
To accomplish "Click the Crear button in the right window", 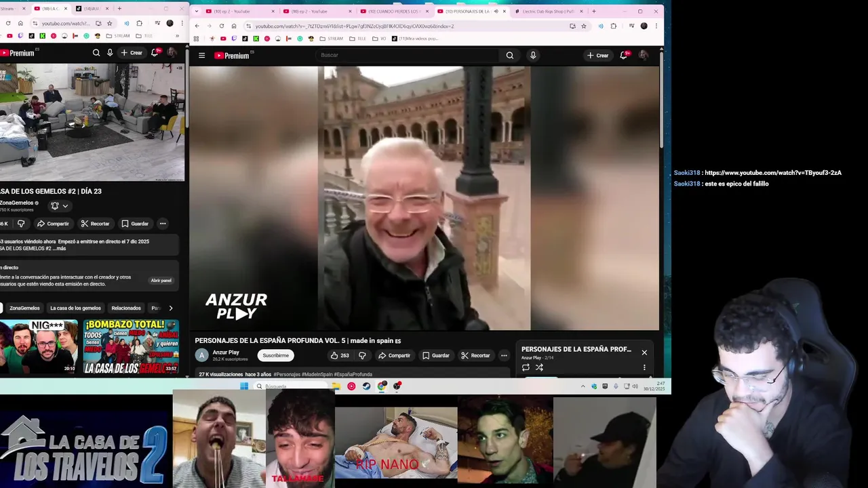I will coord(597,56).
